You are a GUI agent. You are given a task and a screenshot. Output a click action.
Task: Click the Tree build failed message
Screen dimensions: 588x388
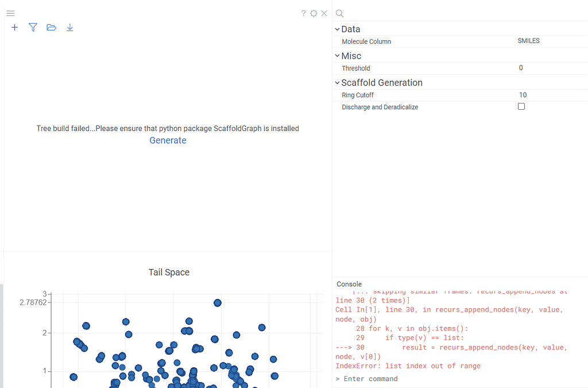(168, 128)
